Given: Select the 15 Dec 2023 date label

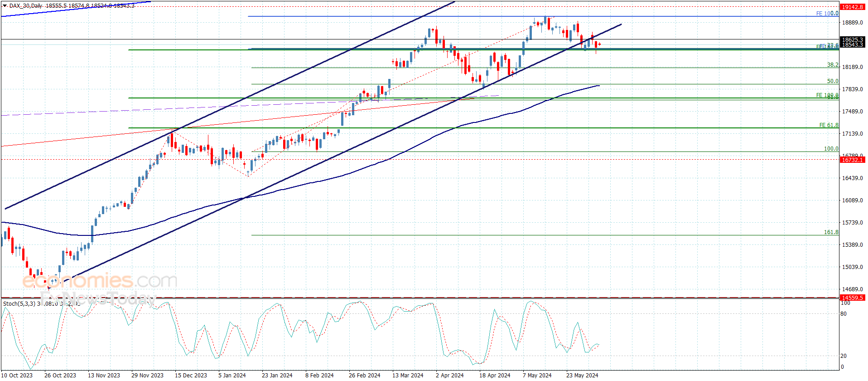Looking at the screenshot, I should click(191, 375).
